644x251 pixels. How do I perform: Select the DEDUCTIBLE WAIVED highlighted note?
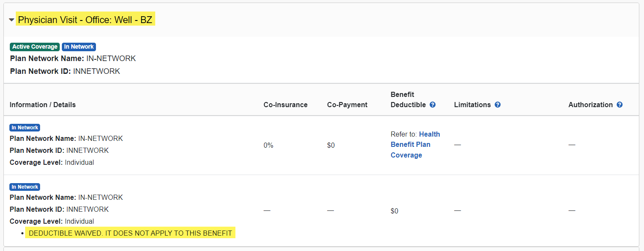pos(130,233)
